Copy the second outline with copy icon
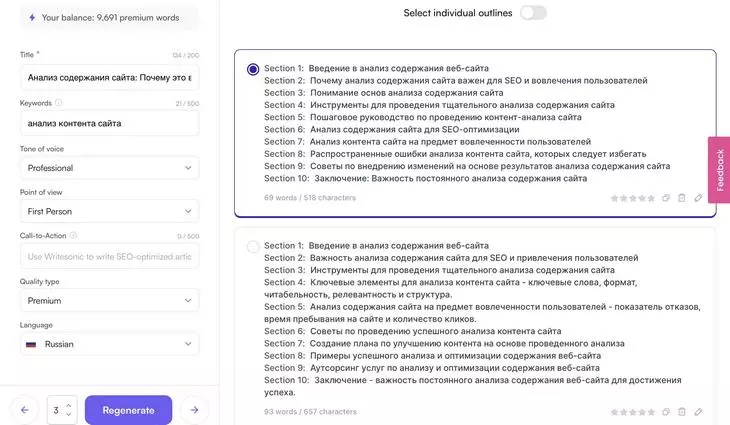The image size is (730, 425). click(x=666, y=412)
